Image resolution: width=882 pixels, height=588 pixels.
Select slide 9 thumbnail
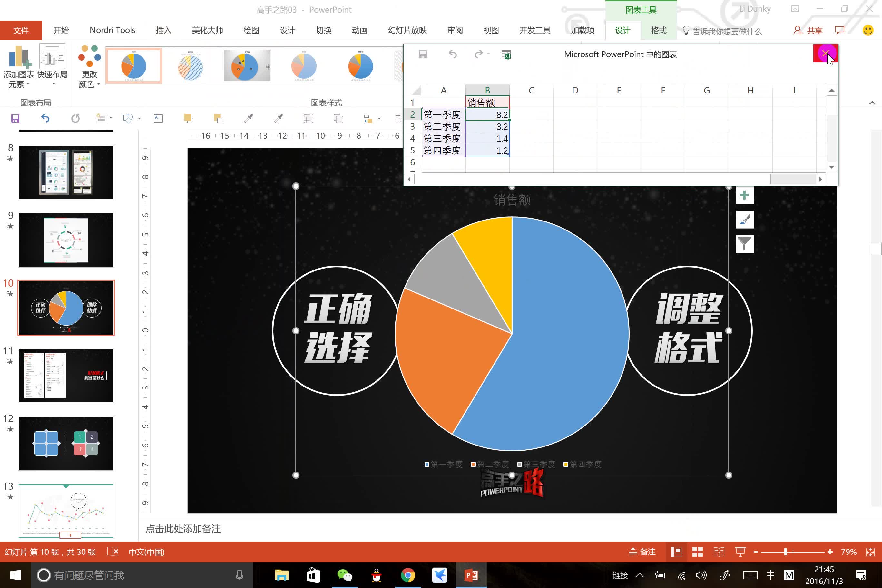click(66, 240)
